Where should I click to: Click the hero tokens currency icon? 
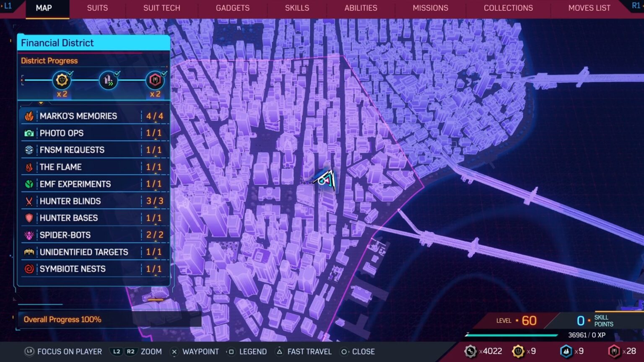point(518,351)
